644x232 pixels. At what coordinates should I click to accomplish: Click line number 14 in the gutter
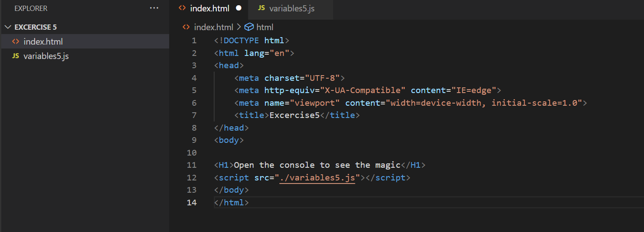[191, 203]
